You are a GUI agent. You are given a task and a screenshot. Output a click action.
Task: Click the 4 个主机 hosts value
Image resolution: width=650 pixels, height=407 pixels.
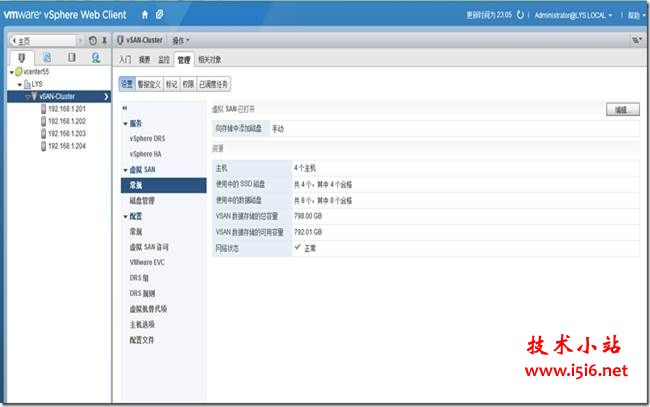click(305, 168)
